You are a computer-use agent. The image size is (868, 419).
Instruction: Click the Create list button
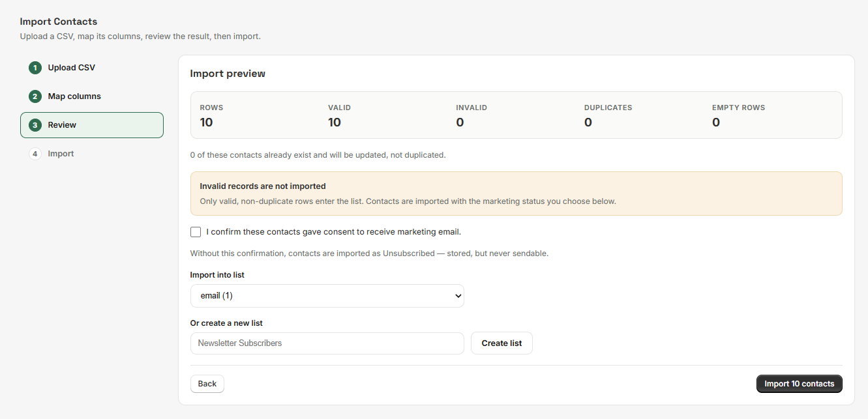(501, 343)
